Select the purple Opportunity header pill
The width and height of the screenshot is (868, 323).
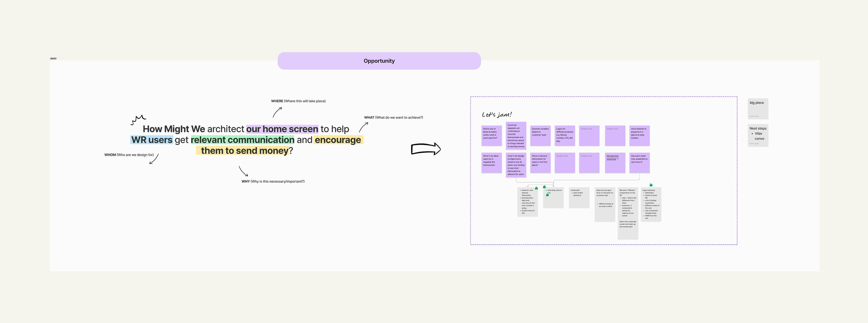pyautogui.click(x=379, y=61)
